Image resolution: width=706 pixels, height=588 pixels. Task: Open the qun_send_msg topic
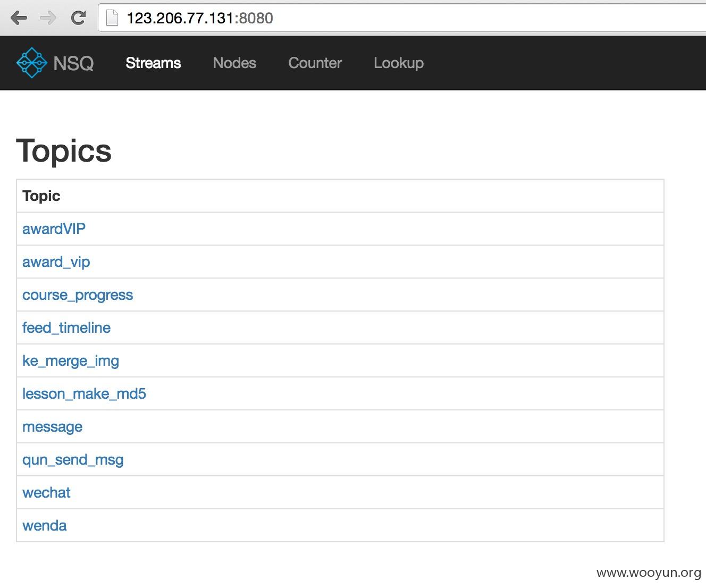coord(73,460)
